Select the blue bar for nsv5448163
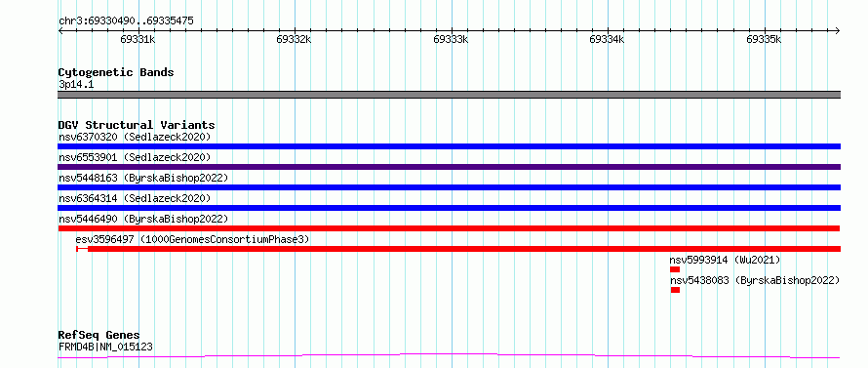This screenshot has height=368, width=868. [449, 187]
